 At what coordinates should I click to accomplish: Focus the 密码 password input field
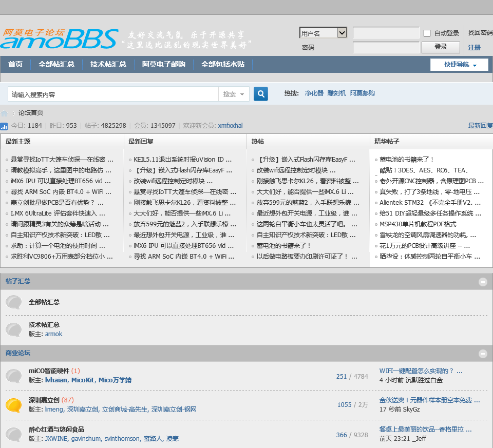tap(386, 47)
